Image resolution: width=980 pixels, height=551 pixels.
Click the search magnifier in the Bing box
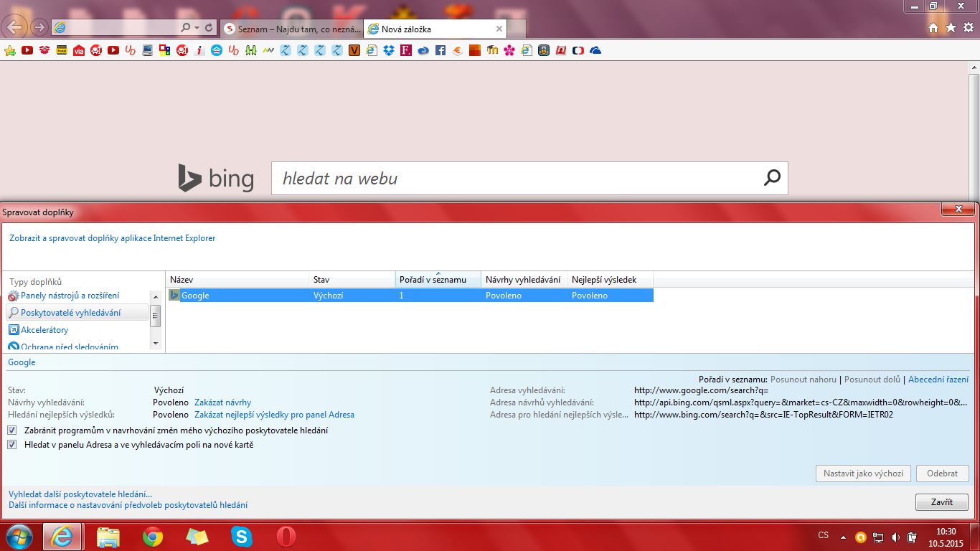[772, 178]
